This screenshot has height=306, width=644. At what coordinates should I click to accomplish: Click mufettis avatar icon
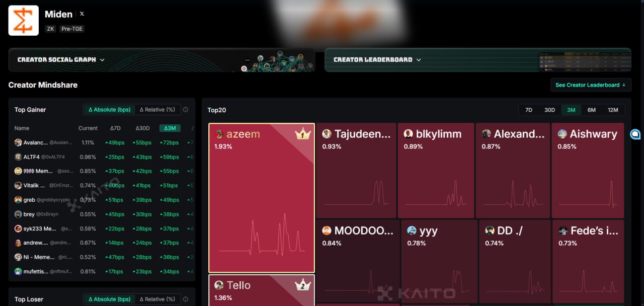(x=18, y=272)
